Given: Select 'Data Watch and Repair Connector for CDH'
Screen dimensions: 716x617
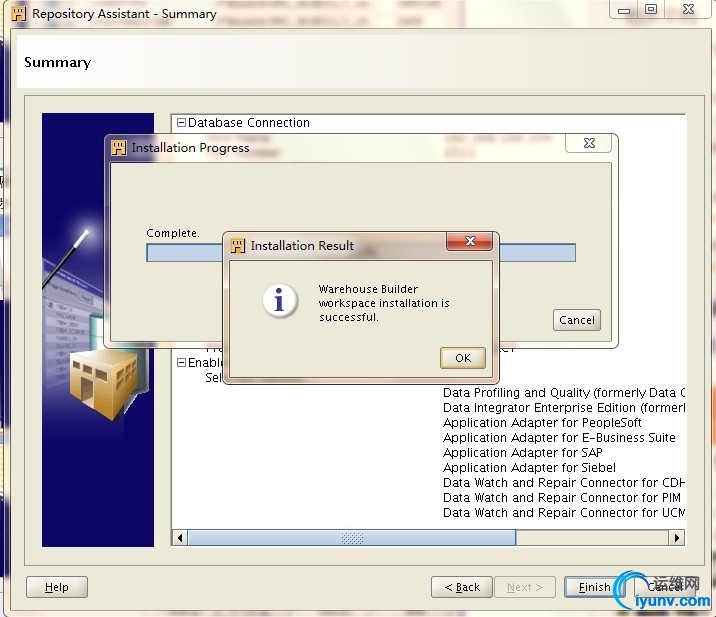Looking at the screenshot, I should tap(563, 482).
